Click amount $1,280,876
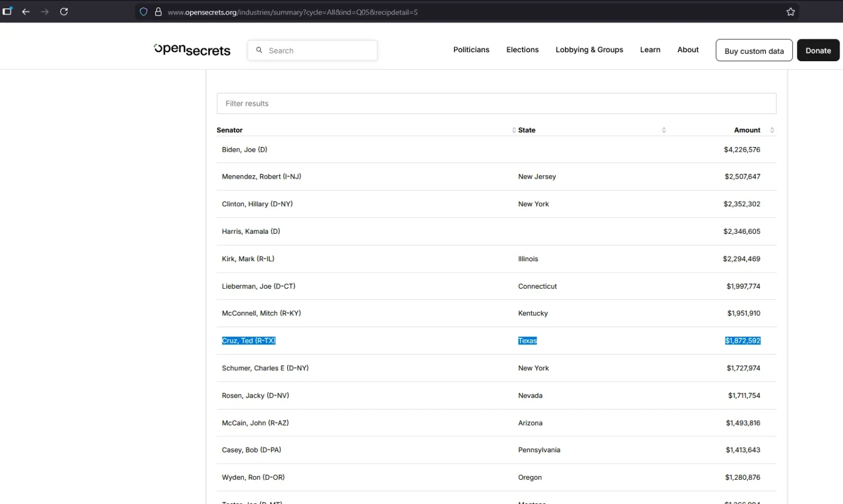 coord(742,478)
